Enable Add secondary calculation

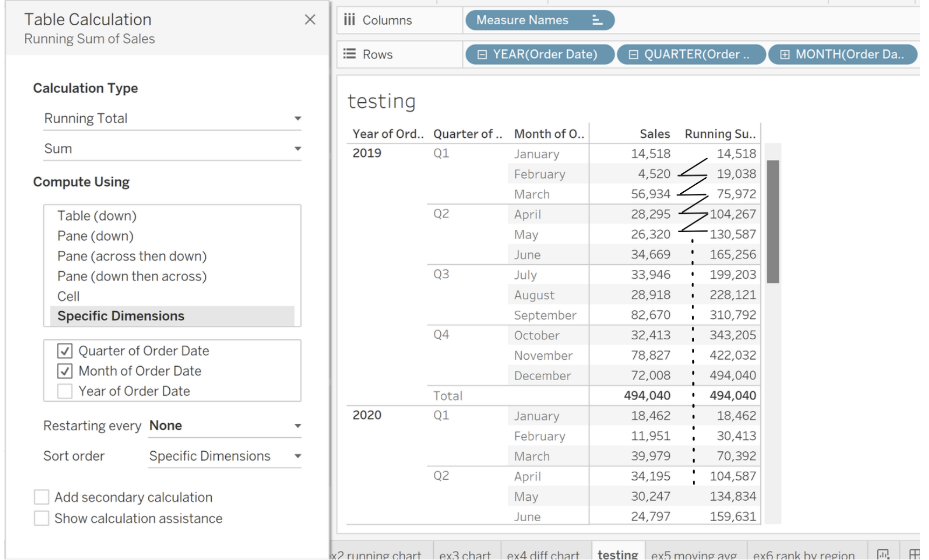click(x=41, y=497)
